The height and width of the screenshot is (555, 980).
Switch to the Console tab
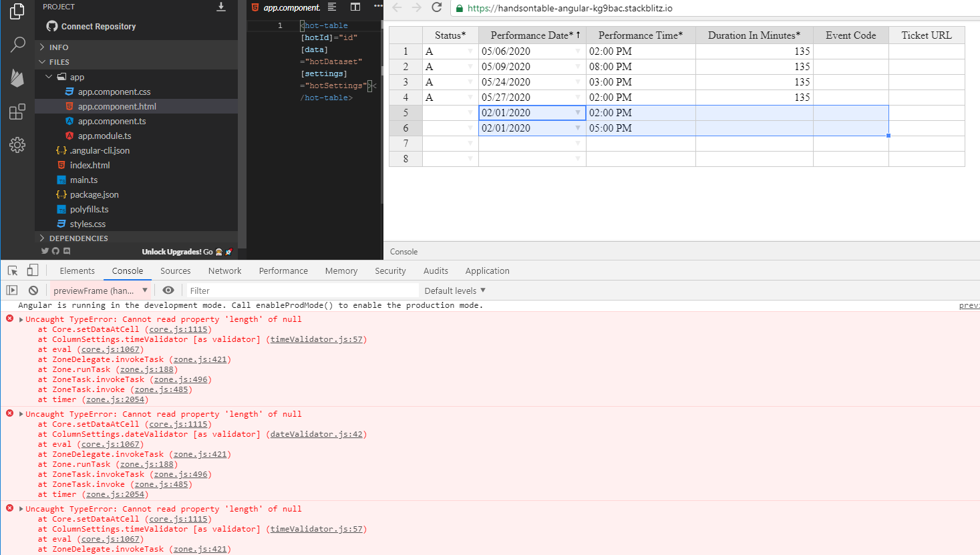tap(128, 270)
